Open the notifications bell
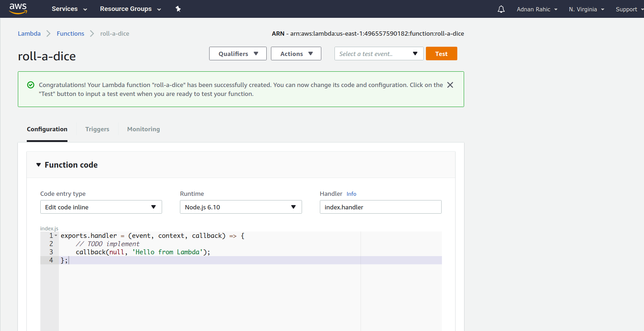Viewport: 644px width, 331px height. (x=501, y=9)
